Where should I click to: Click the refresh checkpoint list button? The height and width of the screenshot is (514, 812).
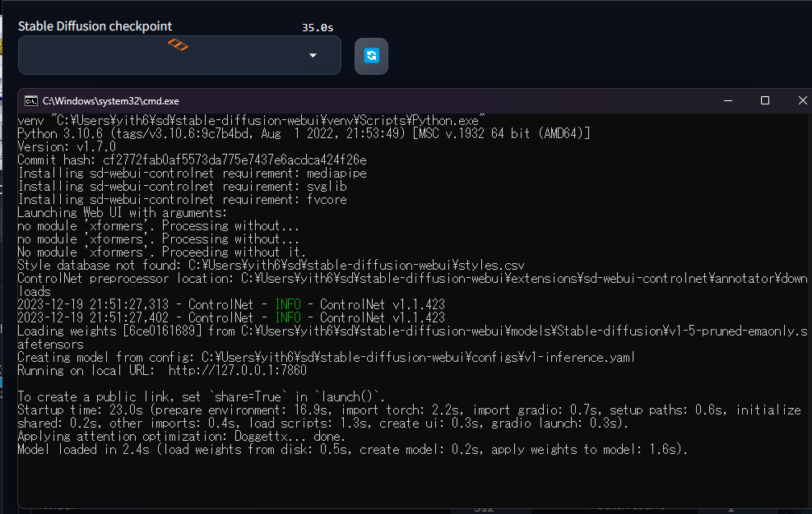pos(371,55)
